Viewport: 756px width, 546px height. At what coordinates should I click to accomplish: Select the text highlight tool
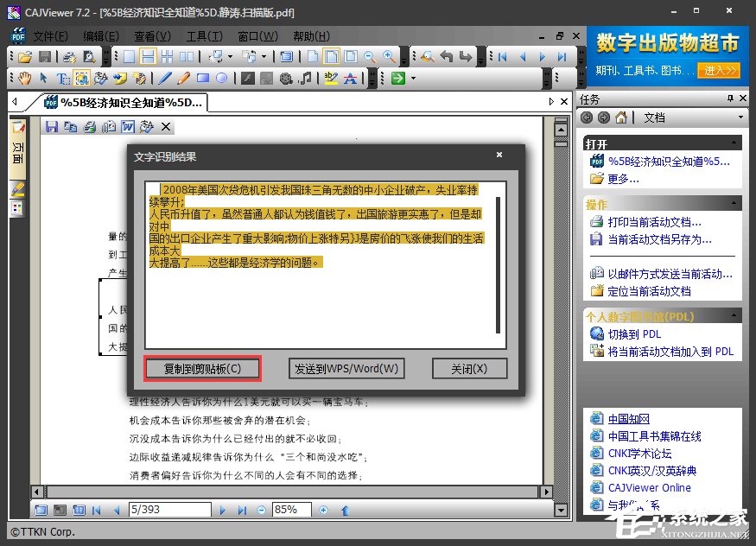click(331, 78)
